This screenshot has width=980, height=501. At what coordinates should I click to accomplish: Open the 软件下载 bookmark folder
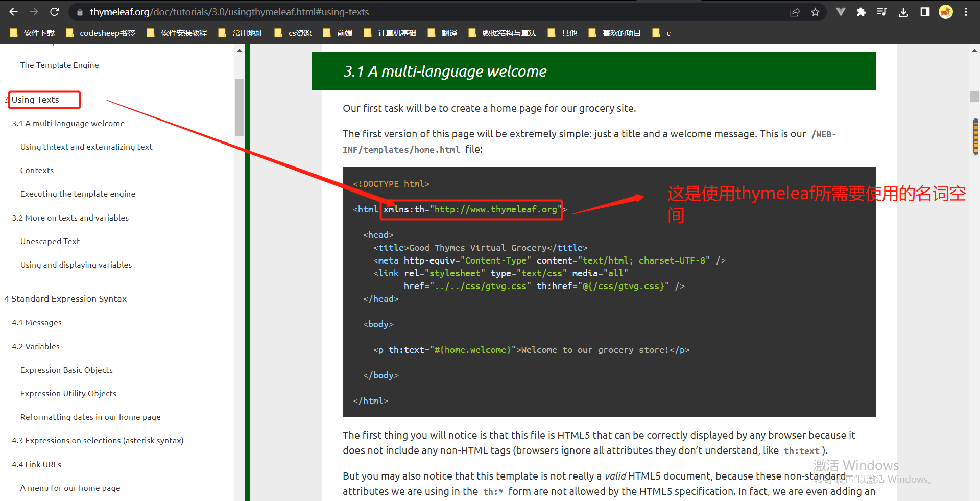pos(32,33)
